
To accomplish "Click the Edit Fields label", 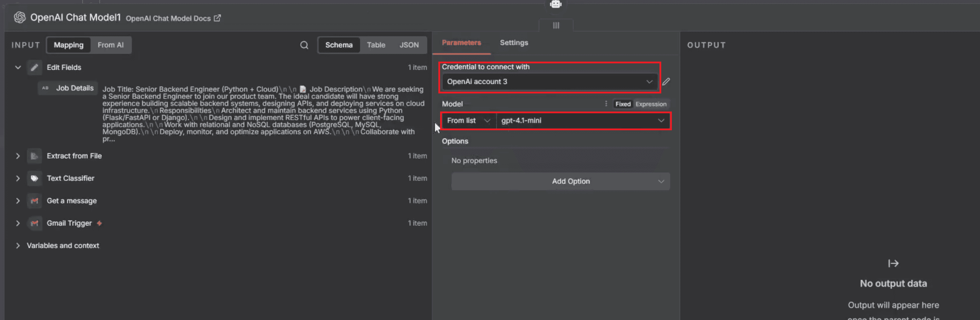I will tap(64, 67).
